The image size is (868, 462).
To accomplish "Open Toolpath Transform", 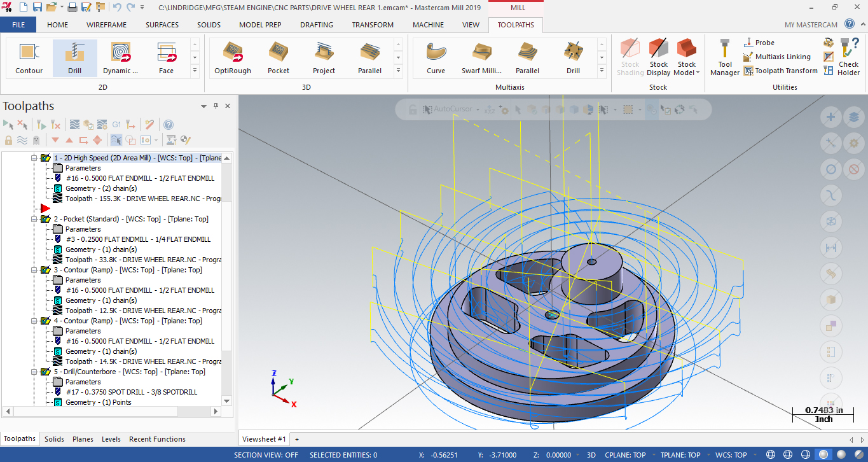I will click(x=780, y=71).
